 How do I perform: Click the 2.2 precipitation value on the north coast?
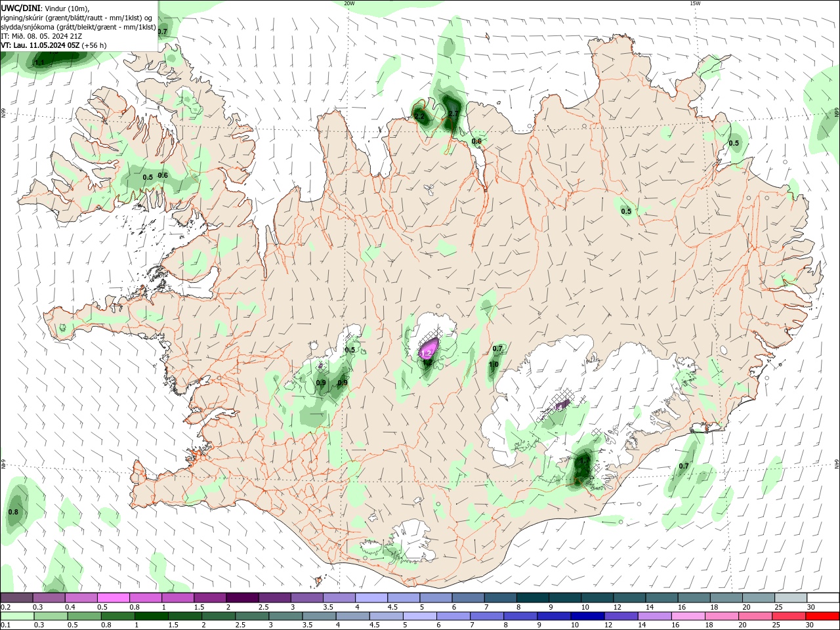[419, 116]
